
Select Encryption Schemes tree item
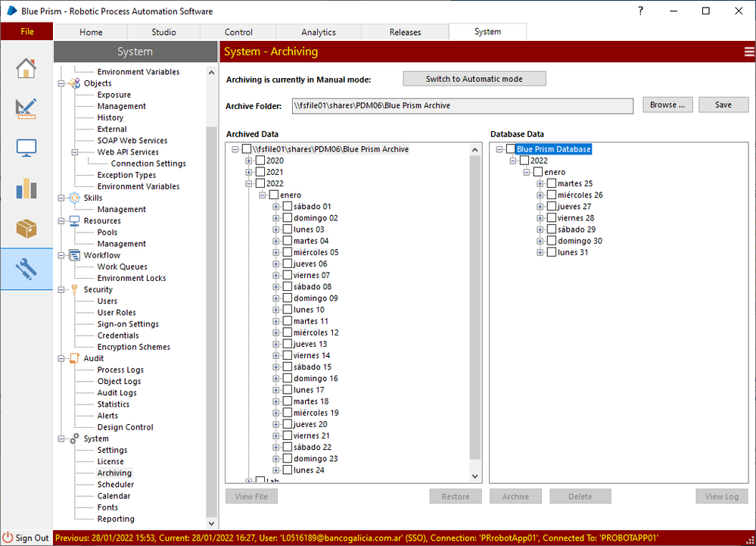pyautogui.click(x=133, y=347)
